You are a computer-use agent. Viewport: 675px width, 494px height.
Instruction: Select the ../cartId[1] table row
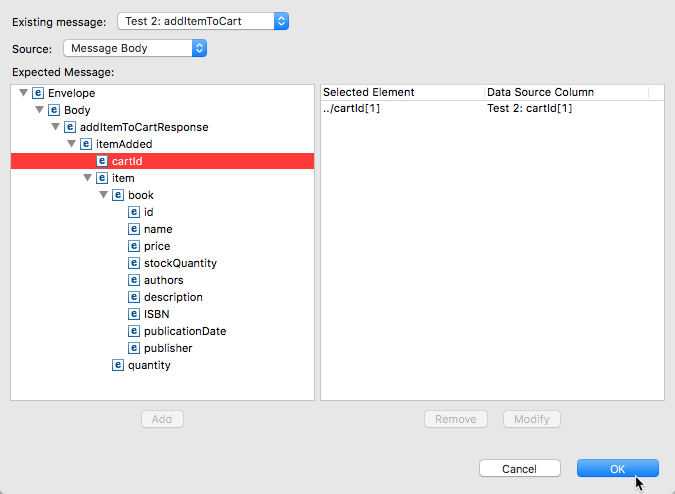point(492,108)
